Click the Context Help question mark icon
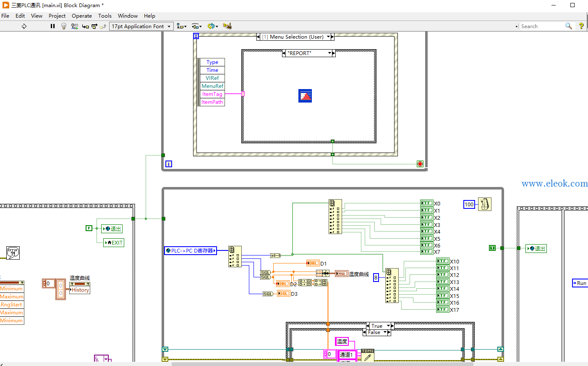588x366 pixels. [x=581, y=26]
